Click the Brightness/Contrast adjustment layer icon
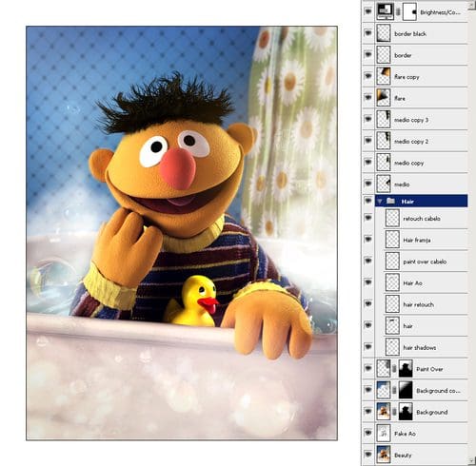This screenshot has width=476, height=466. point(385,11)
